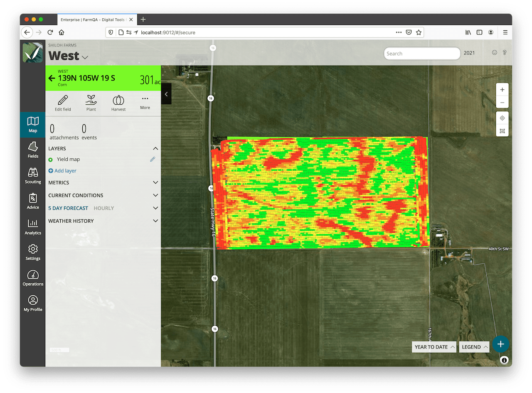
Task: Expand the CURRENT CONDITIONS section
Action: click(x=155, y=195)
